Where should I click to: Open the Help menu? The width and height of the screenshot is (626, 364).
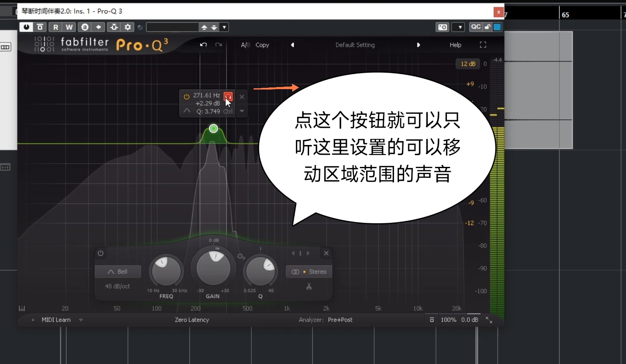tap(455, 45)
